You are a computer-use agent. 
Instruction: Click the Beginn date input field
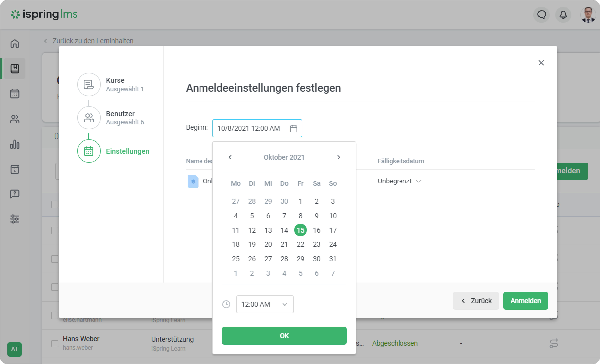coord(248,128)
